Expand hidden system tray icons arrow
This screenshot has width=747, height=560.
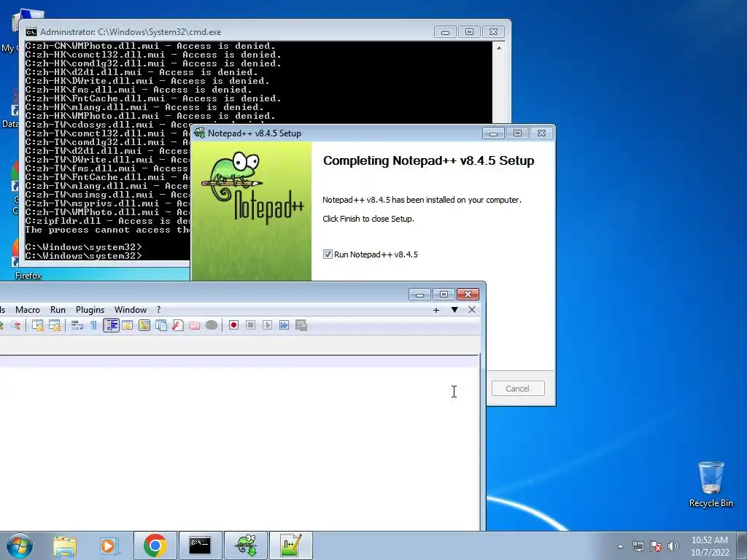pos(620,546)
